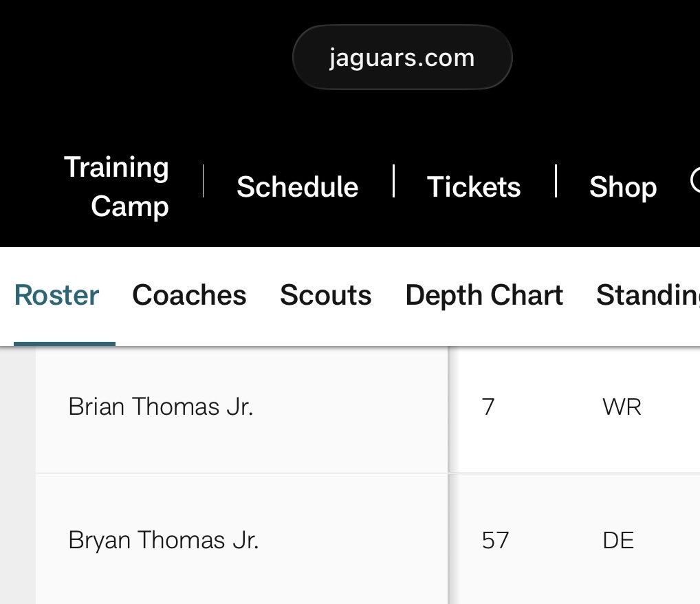
Task: Go to the Schedule page
Action: (297, 186)
